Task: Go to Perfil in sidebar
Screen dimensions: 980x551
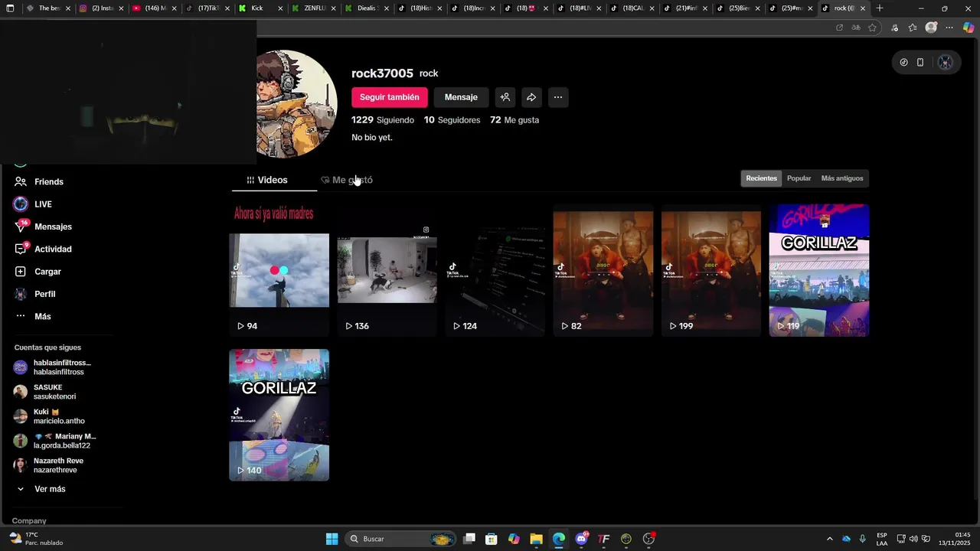Action: (34, 294)
